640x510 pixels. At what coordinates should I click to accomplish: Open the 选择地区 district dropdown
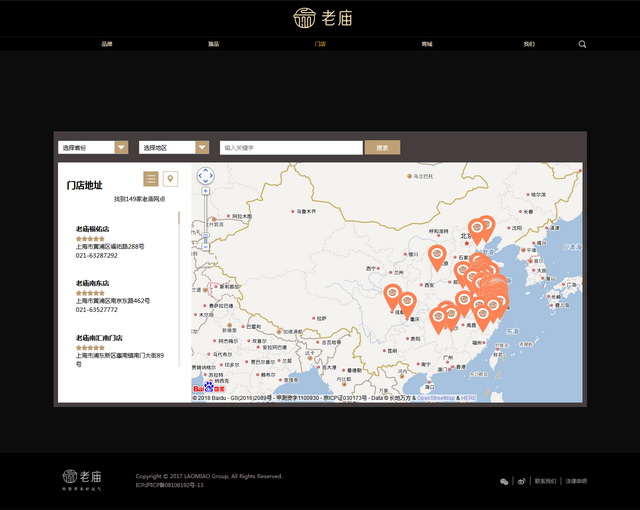(174, 147)
